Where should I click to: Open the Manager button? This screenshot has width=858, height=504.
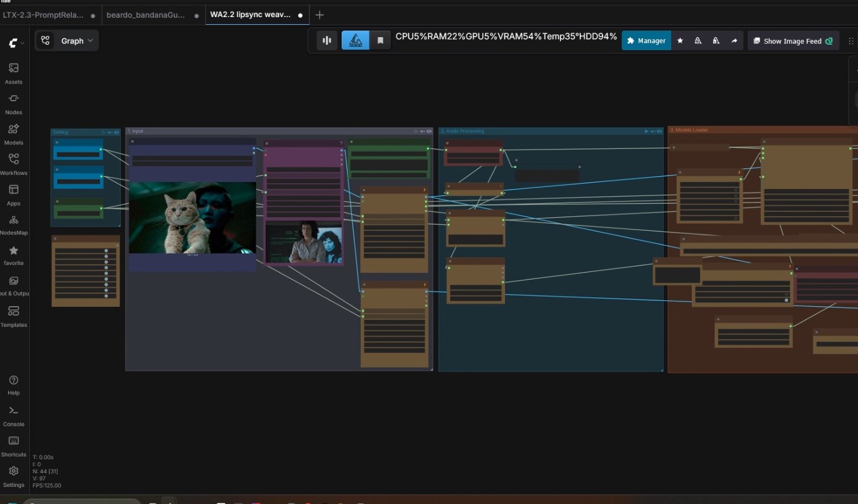pos(646,41)
